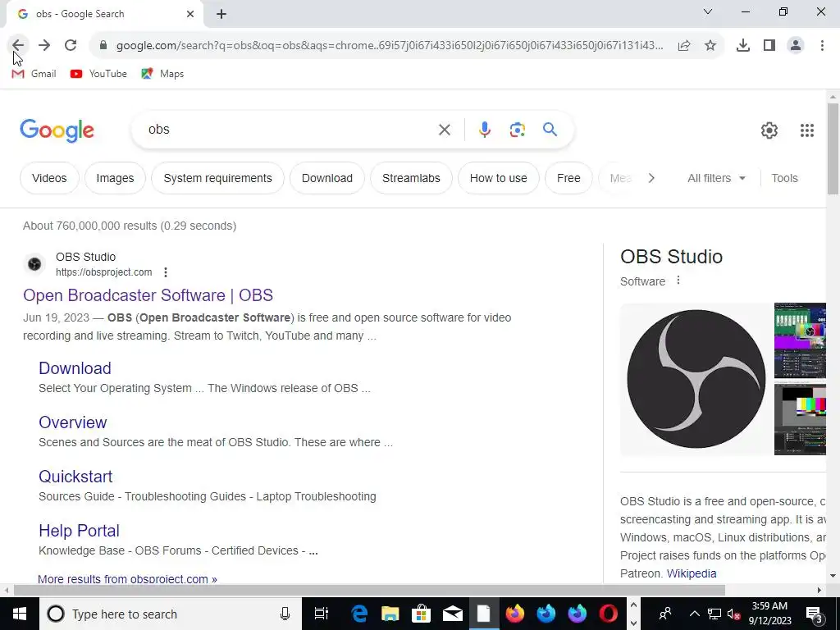Open 'More results from obsproject.com'
Viewport: 840px width, 630px height.
pos(127,579)
